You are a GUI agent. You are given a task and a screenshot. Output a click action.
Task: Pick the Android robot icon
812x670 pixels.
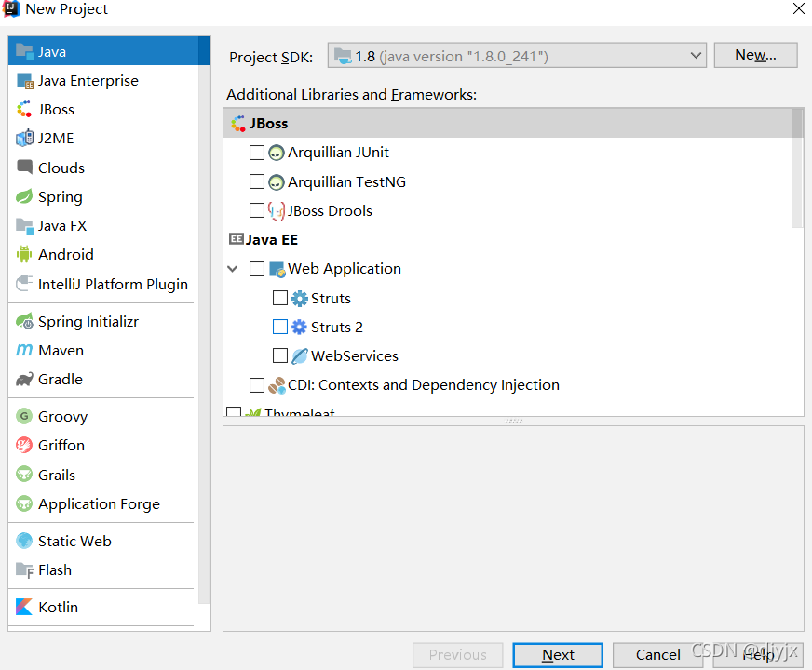[x=24, y=254]
